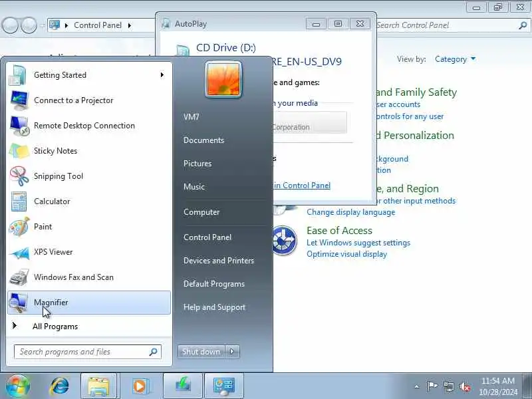The image size is (532, 399).
Task: Open Control Panel from Start menu
Action: 207,237
